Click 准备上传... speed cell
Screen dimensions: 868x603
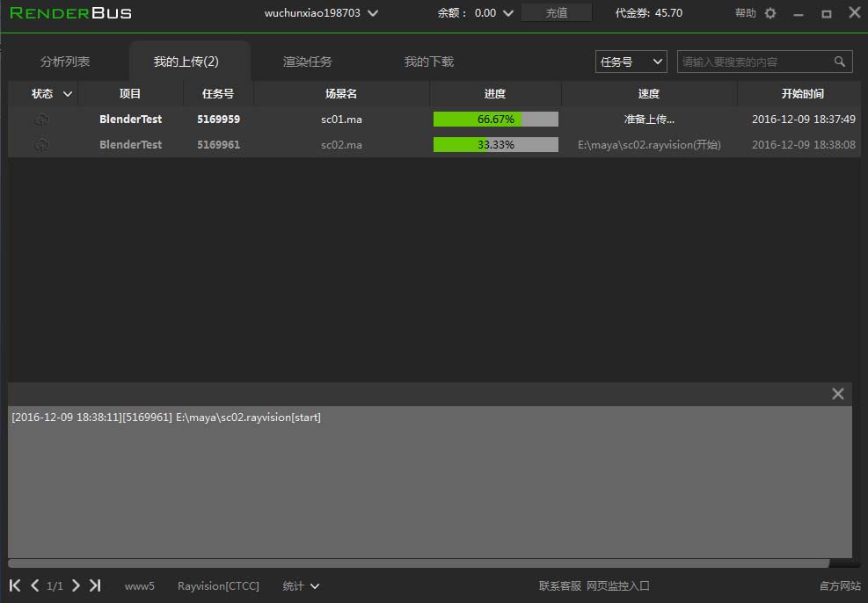(x=649, y=119)
